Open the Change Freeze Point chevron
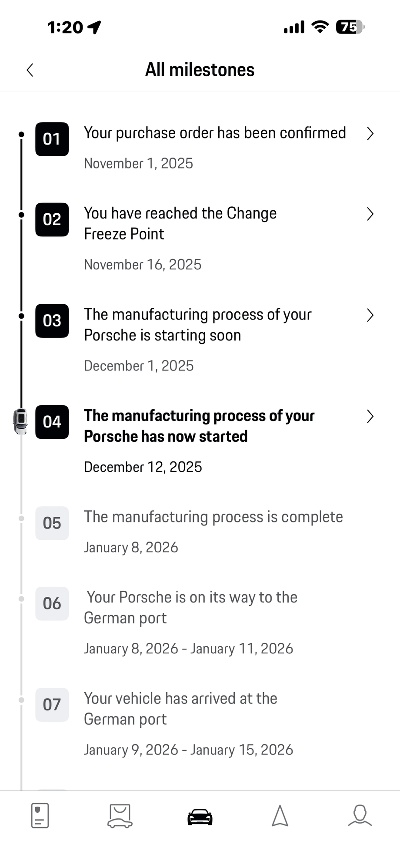 (x=370, y=214)
